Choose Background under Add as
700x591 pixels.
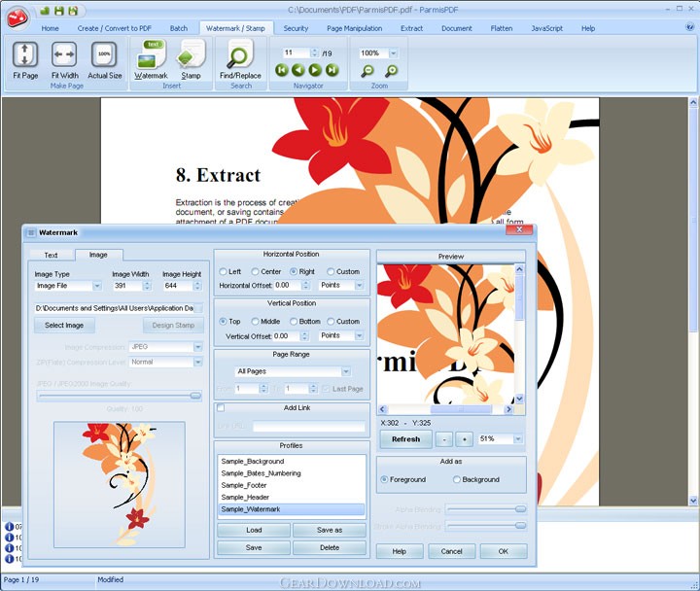[x=456, y=479]
